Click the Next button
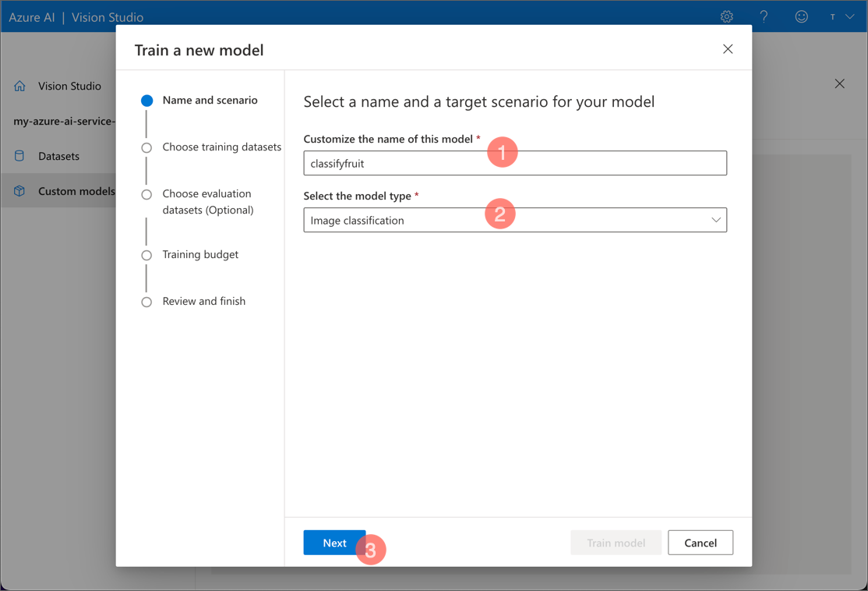Image resolution: width=868 pixels, height=591 pixels. [x=334, y=543]
